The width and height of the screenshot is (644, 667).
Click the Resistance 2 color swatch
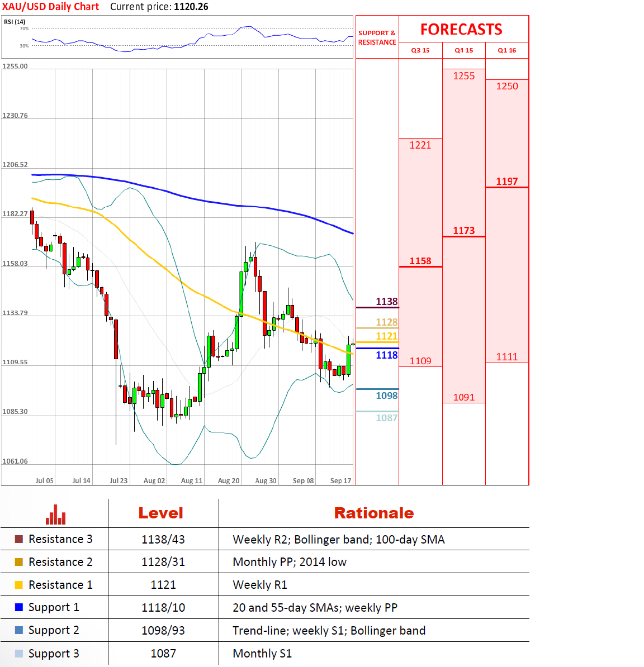pyautogui.click(x=19, y=562)
